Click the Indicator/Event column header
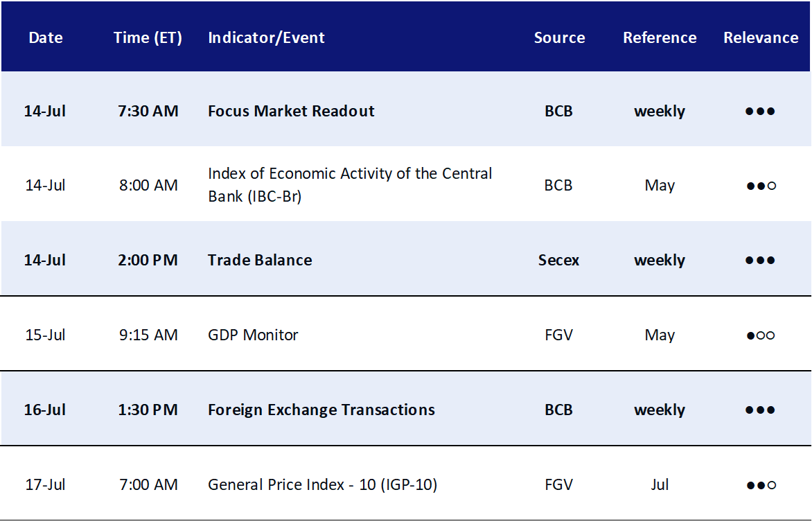Viewport: 812px width, 526px height. (266, 38)
